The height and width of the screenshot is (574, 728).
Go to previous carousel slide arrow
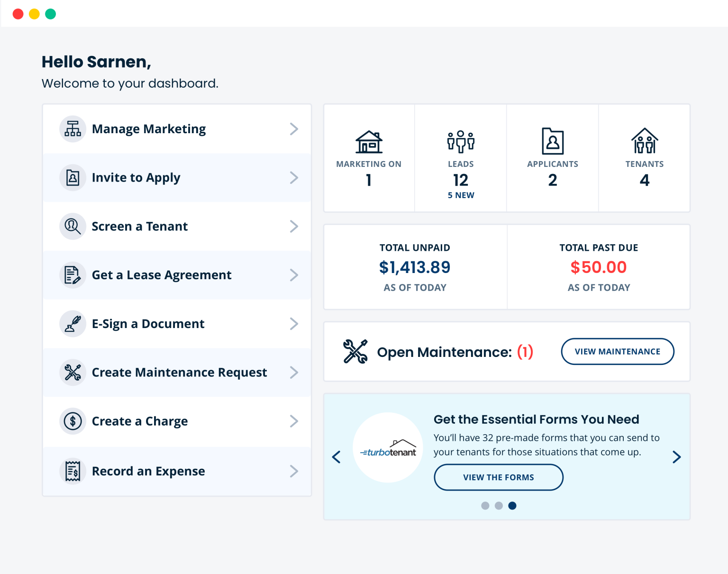(337, 457)
